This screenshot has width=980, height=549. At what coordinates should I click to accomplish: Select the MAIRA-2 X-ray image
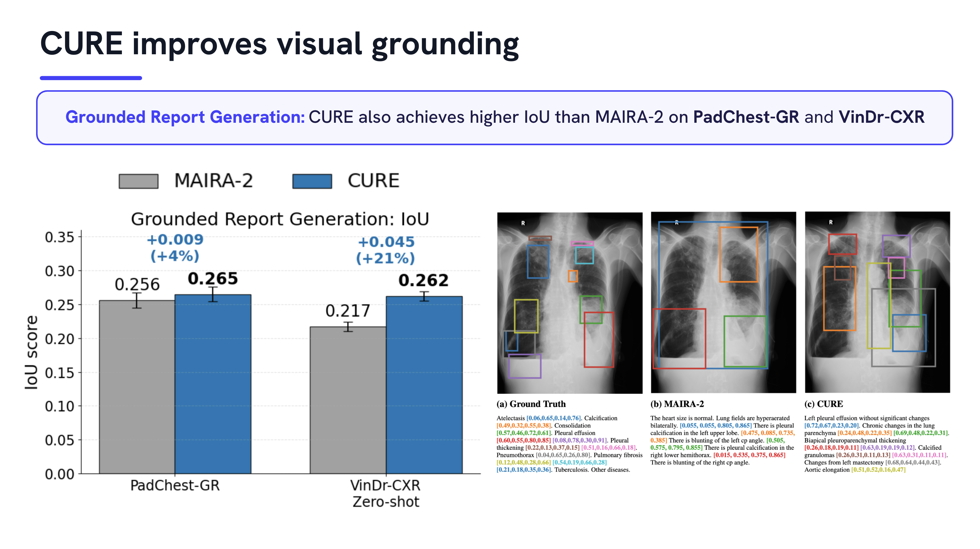[723, 302]
